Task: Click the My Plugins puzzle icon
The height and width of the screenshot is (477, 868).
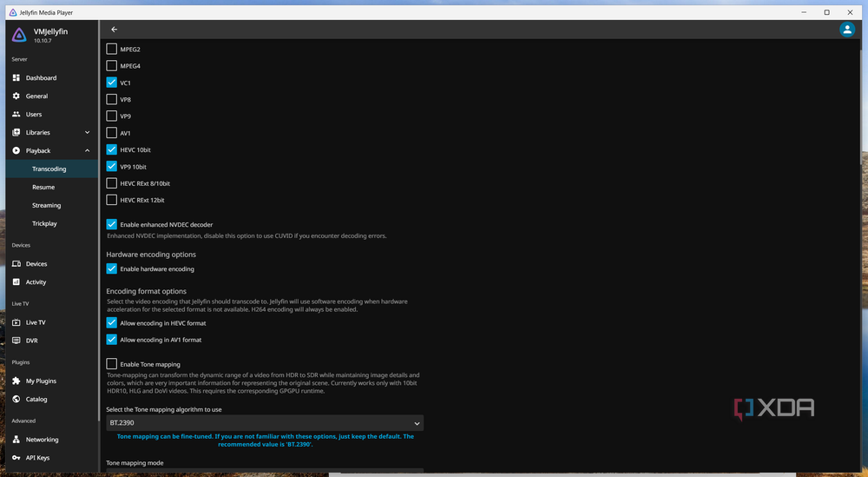Action: pyautogui.click(x=16, y=381)
